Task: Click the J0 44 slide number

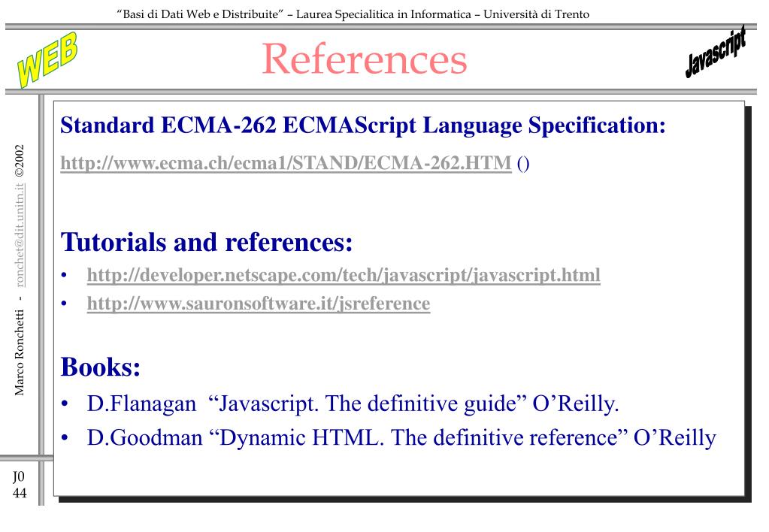Action: [19, 485]
